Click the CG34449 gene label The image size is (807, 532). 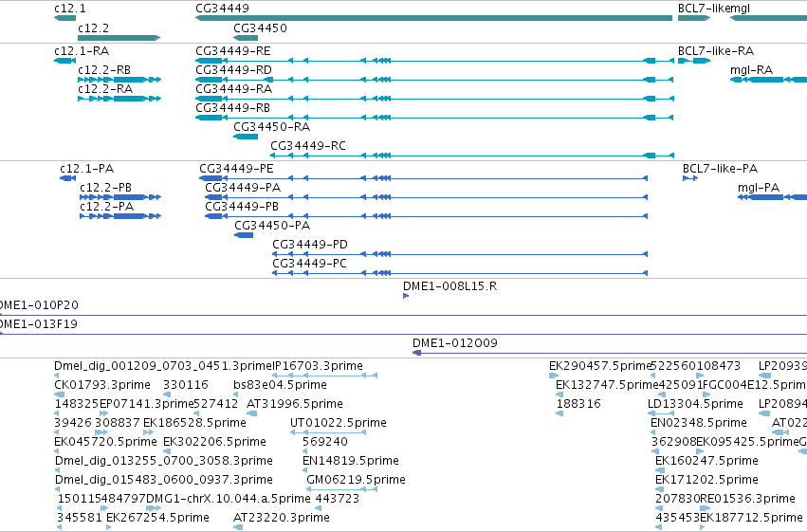coord(222,9)
